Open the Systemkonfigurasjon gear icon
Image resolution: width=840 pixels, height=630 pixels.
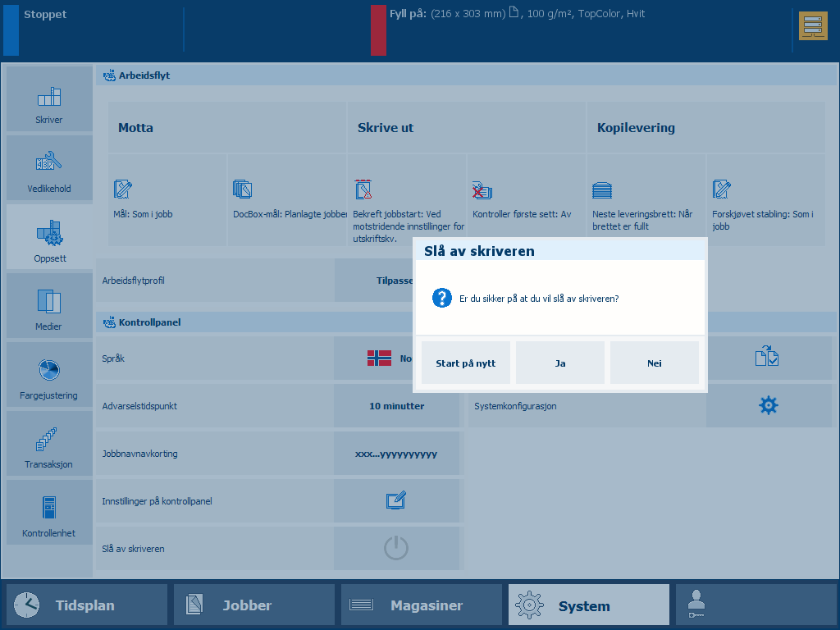(x=769, y=405)
